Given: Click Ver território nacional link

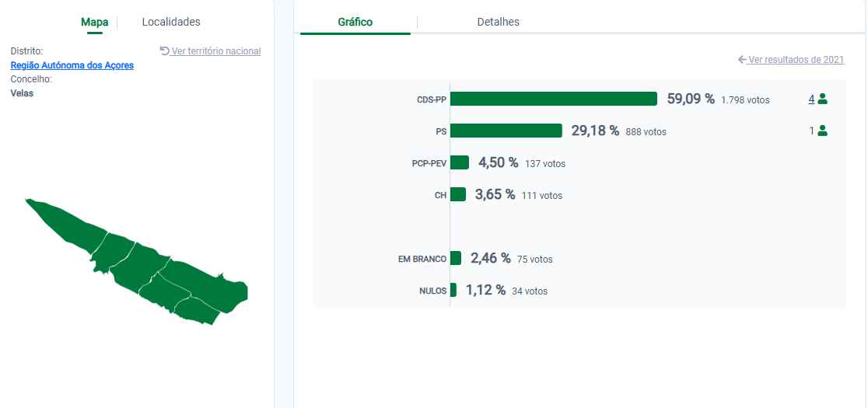Looking at the screenshot, I should (x=215, y=51).
